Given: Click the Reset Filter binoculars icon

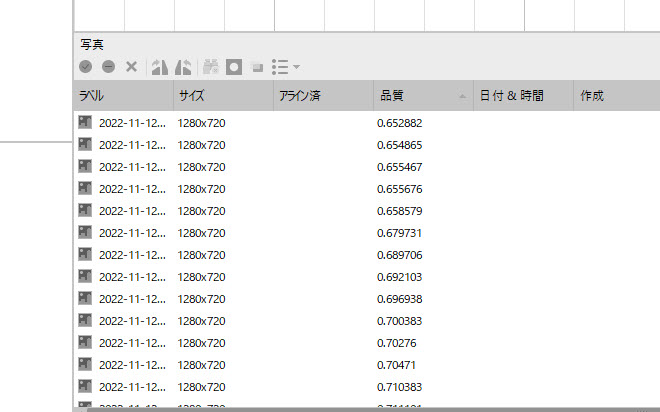Looking at the screenshot, I should [210, 67].
